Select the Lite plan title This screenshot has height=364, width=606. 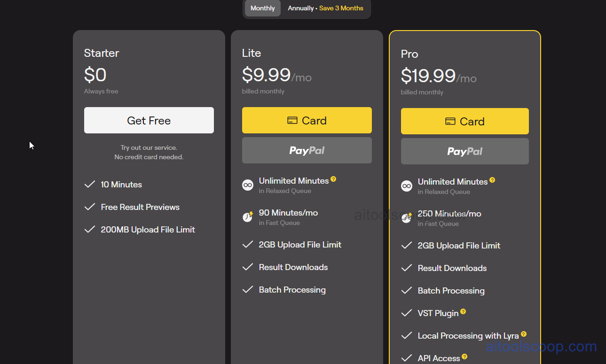coord(252,53)
